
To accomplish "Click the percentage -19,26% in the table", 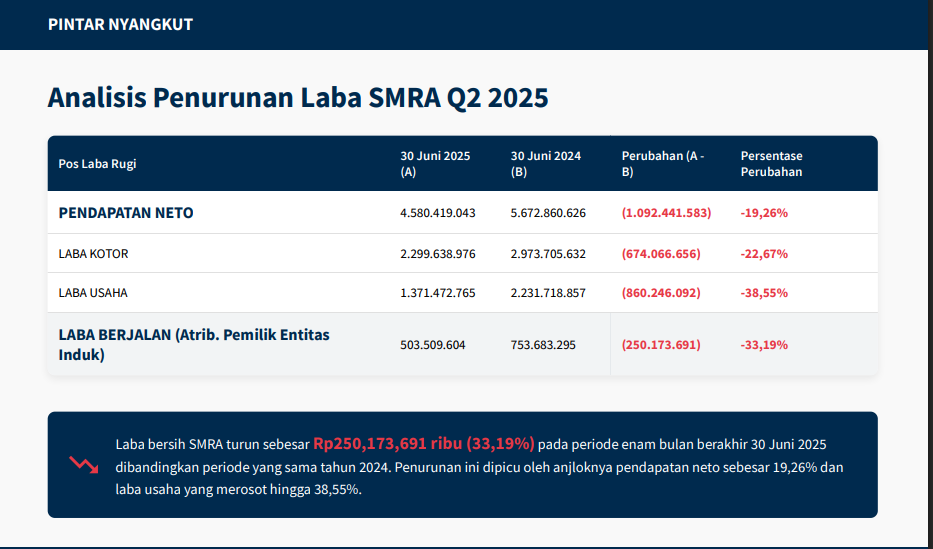I will (764, 213).
